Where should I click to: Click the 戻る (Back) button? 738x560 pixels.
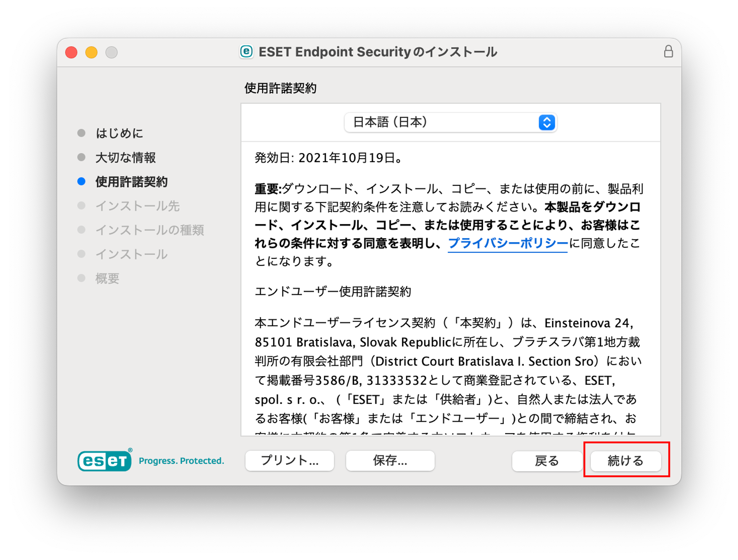547,461
